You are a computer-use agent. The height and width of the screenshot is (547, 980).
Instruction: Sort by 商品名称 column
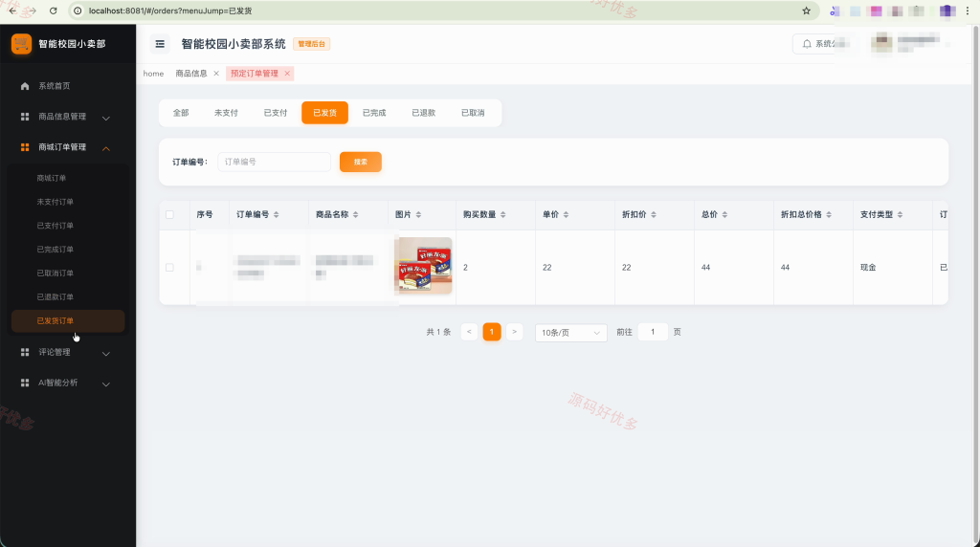click(x=356, y=215)
